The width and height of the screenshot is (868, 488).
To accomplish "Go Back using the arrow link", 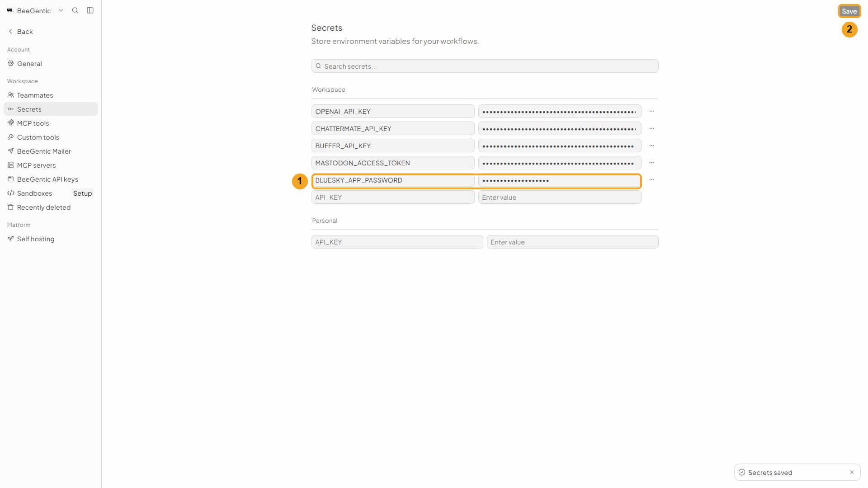I will 21,32.
